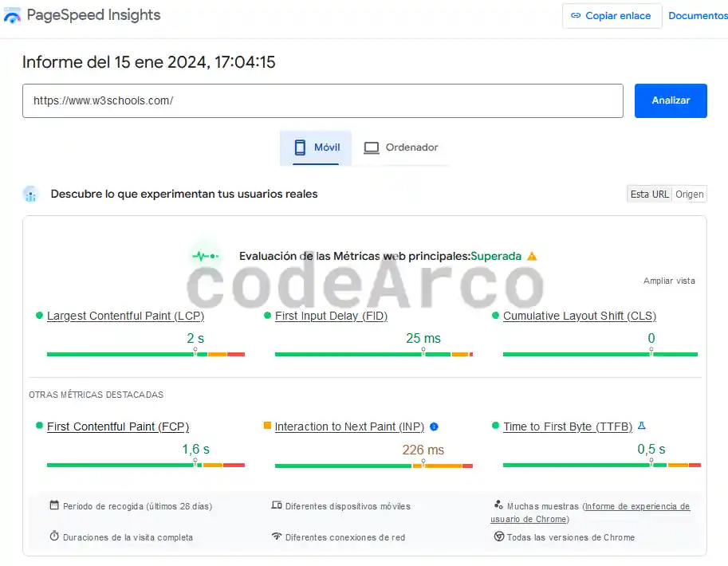Open Time to First Byte (TTFB) link
Viewport: 728px width, 566px height.
568,426
